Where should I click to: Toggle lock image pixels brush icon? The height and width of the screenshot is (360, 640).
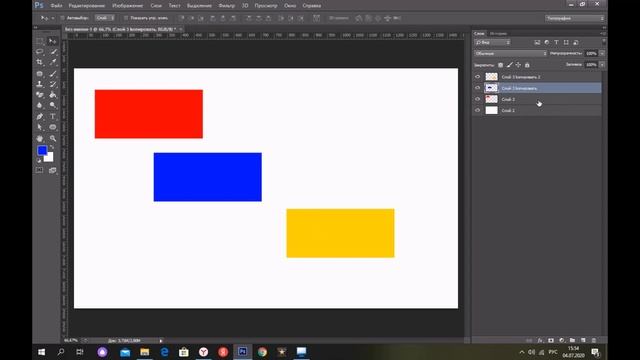click(x=509, y=65)
